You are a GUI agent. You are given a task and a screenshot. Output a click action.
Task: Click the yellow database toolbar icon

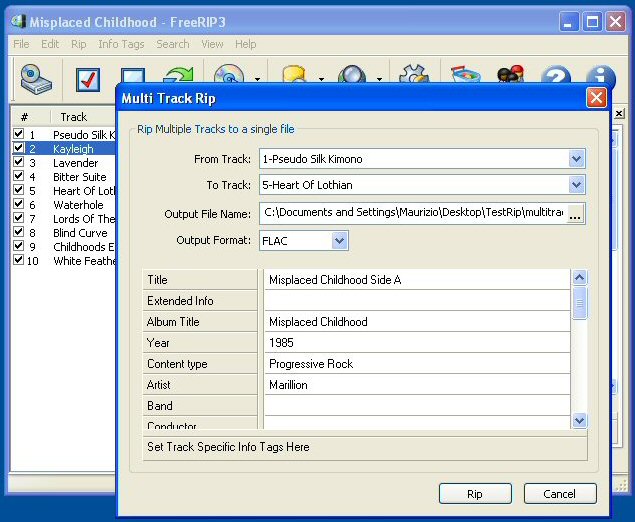294,74
